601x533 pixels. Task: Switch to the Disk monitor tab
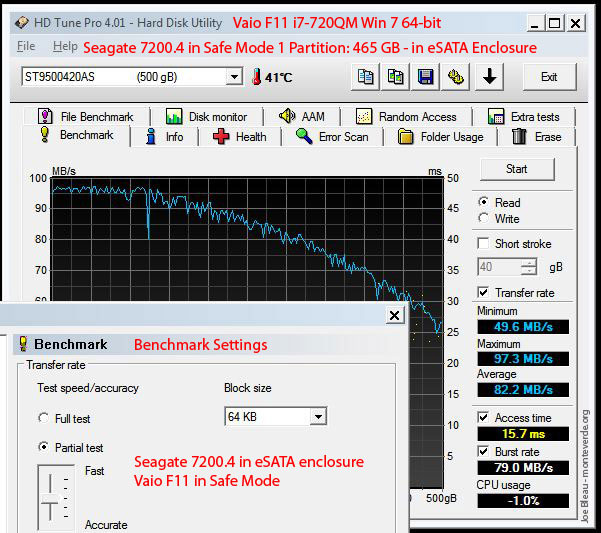(207, 116)
